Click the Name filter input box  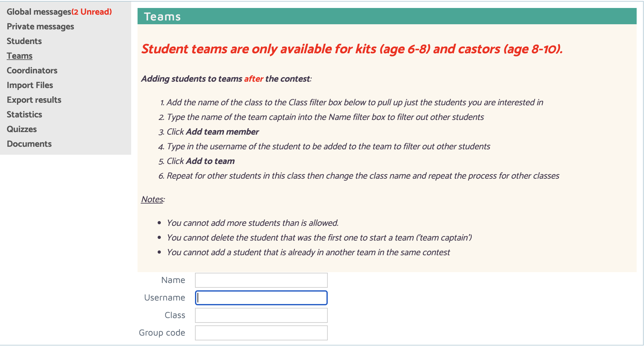tap(261, 280)
